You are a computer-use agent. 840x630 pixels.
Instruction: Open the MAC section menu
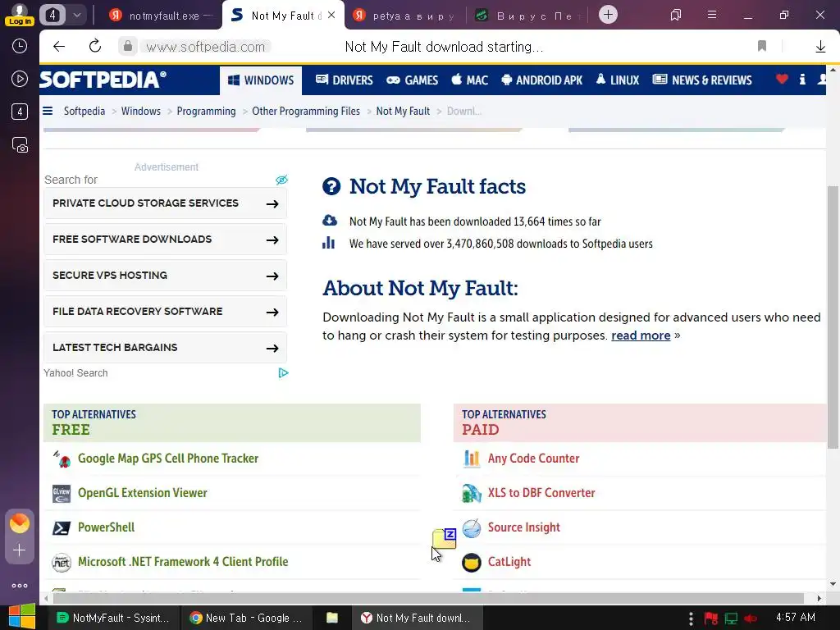pyautogui.click(x=470, y=80)
